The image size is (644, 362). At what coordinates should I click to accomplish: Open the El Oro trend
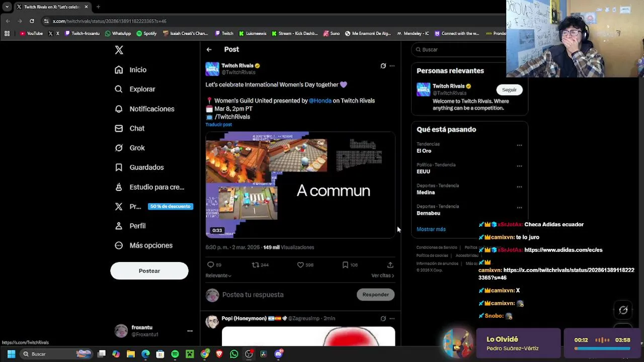tap(424, 151)
